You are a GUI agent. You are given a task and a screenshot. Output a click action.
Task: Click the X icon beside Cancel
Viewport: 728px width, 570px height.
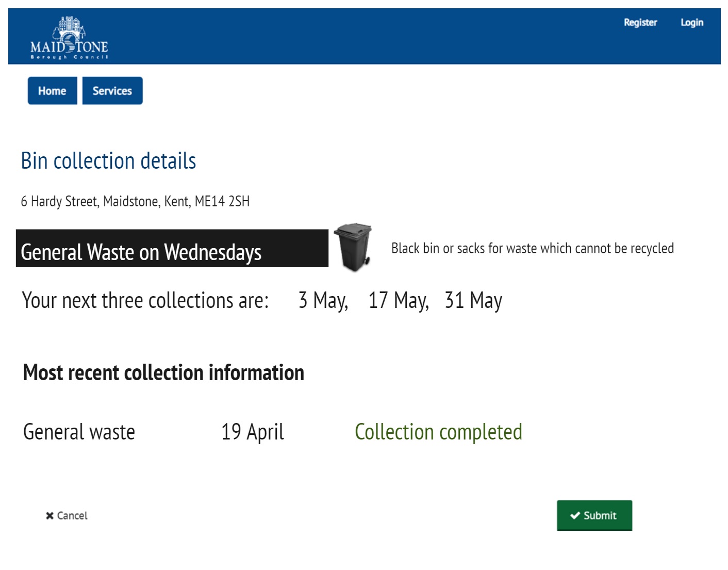click(49, 516)
